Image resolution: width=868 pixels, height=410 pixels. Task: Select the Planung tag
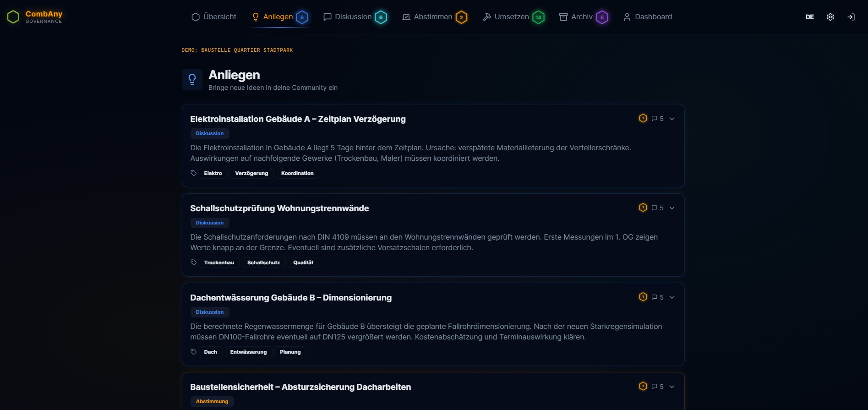point(290,352)
